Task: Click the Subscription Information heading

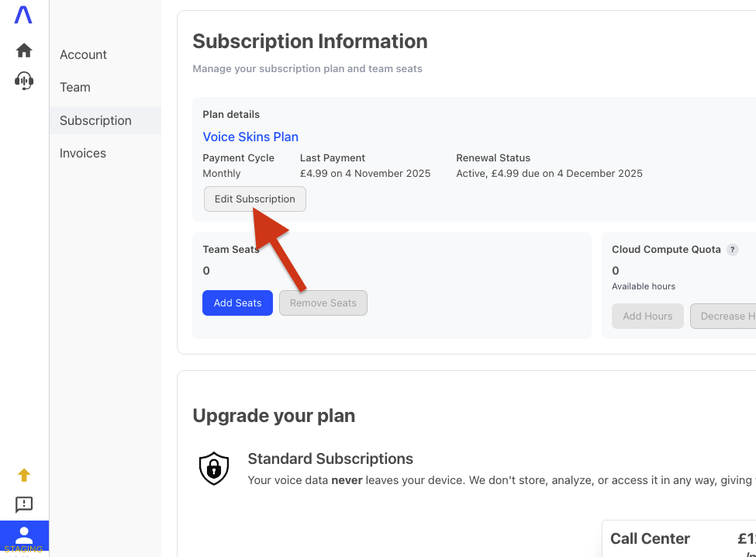Action: click(x=309, y=41)
